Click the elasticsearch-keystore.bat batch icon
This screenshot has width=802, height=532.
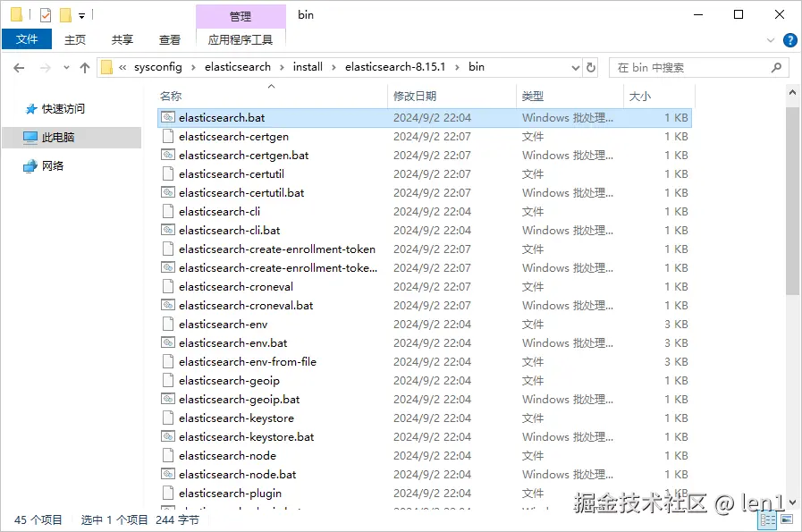[x=168, y=436]
